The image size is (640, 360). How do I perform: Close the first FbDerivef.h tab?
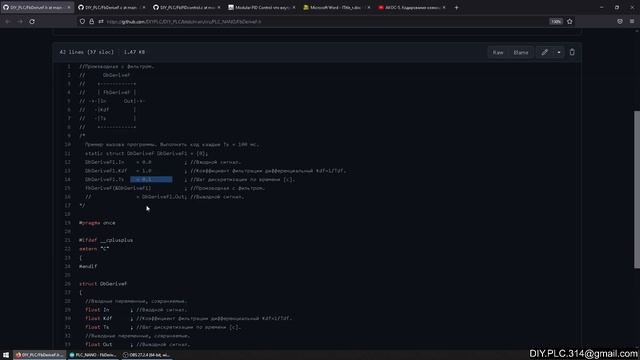[69, 7]
